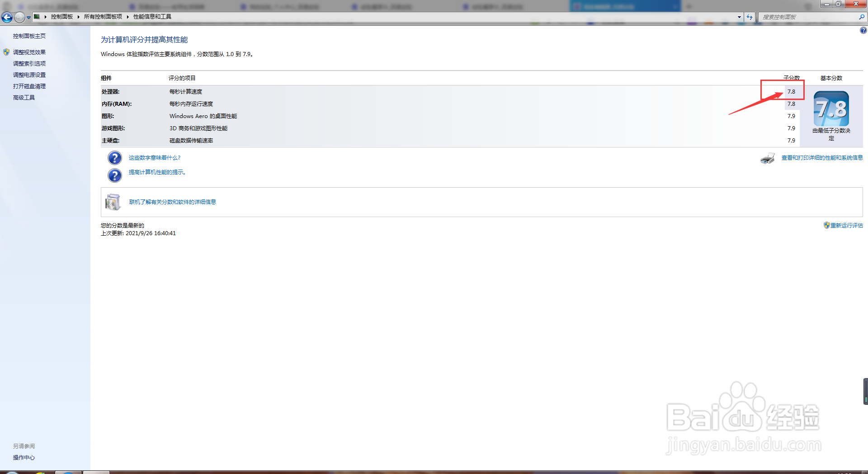
Task: Click the address bar control panel icon
Action: 37,17
